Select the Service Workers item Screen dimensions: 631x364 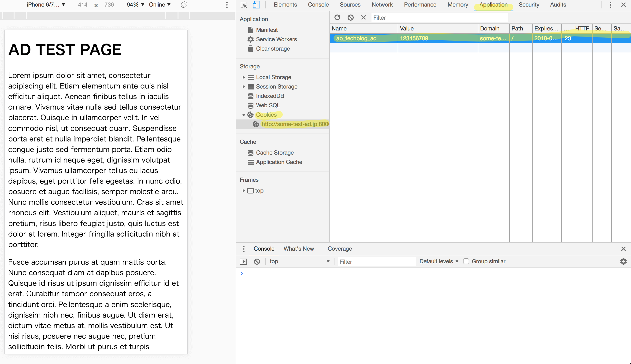tap(276, 39)
